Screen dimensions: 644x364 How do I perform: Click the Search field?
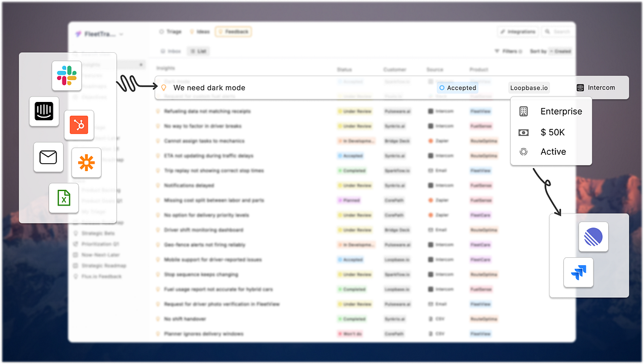pyautogui.click(x=557, y=32)
